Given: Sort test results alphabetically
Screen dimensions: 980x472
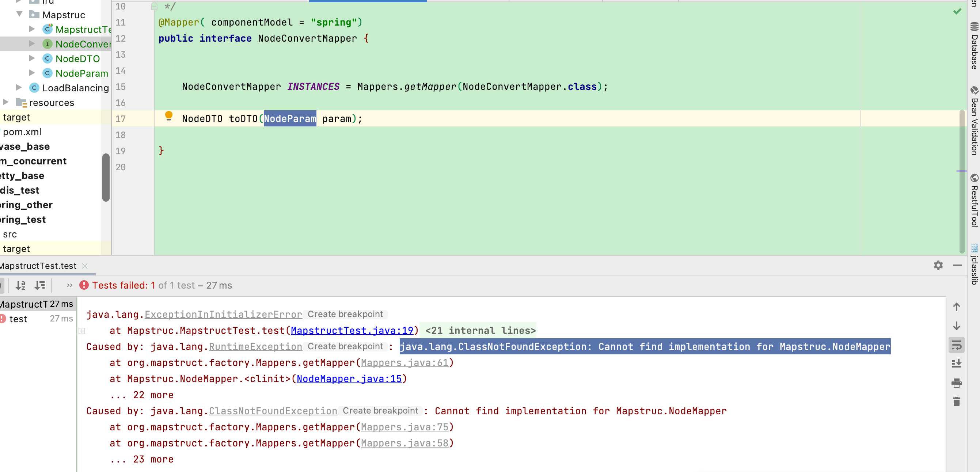Looking at the screenshot, I should pos(20,285).
